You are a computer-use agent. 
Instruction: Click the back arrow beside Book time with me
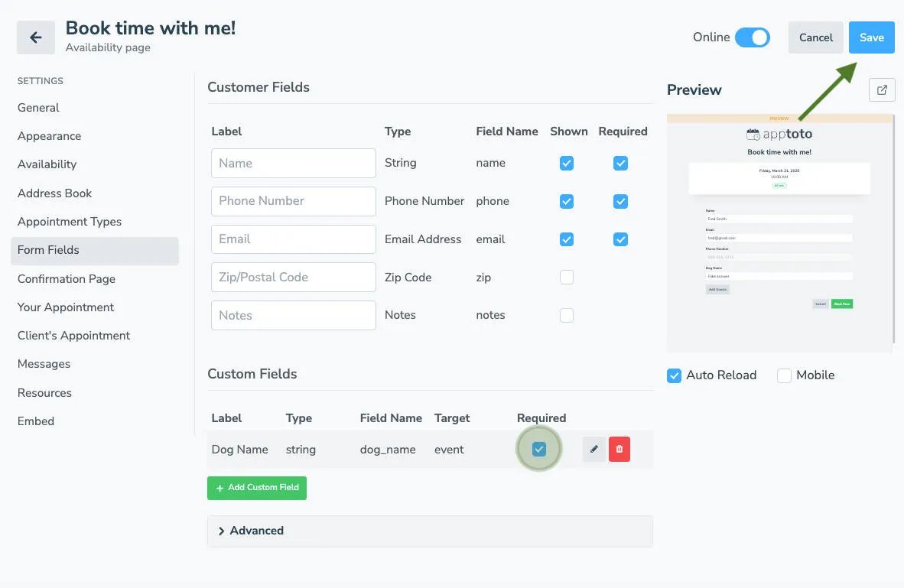[35, 37]
